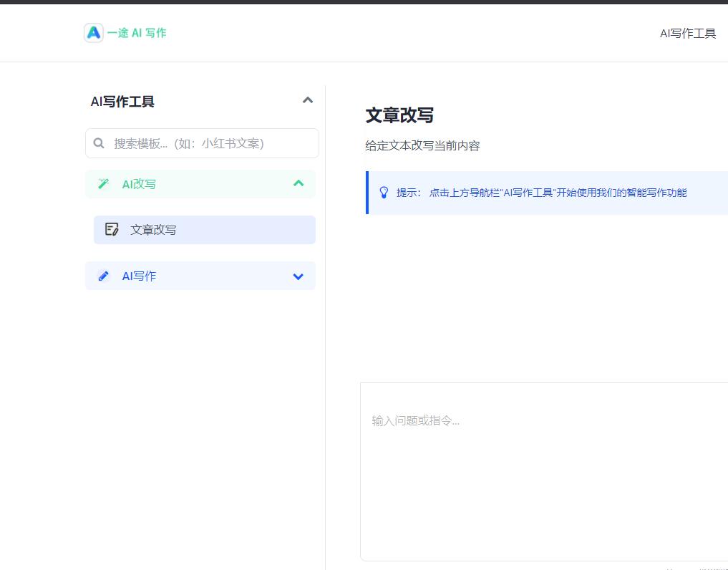Click the pencil icon beside AI写作
Image resolution: width=728 pixels, height=570 pixels.
(104, 276)
